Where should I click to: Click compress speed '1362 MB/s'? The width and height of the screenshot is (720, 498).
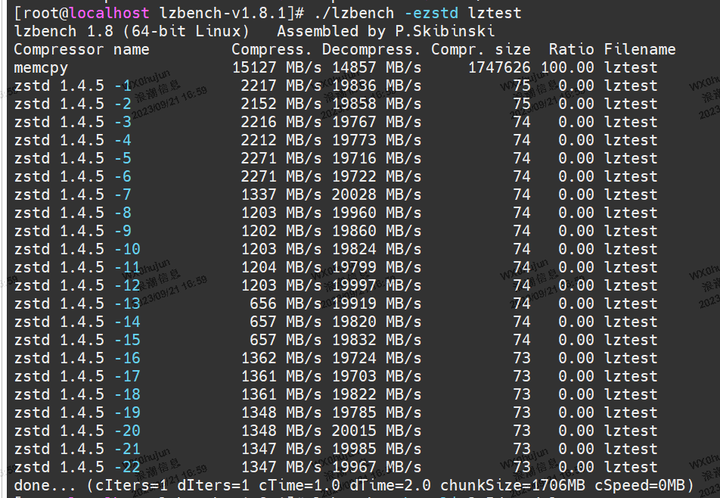[x=281, y=358]
